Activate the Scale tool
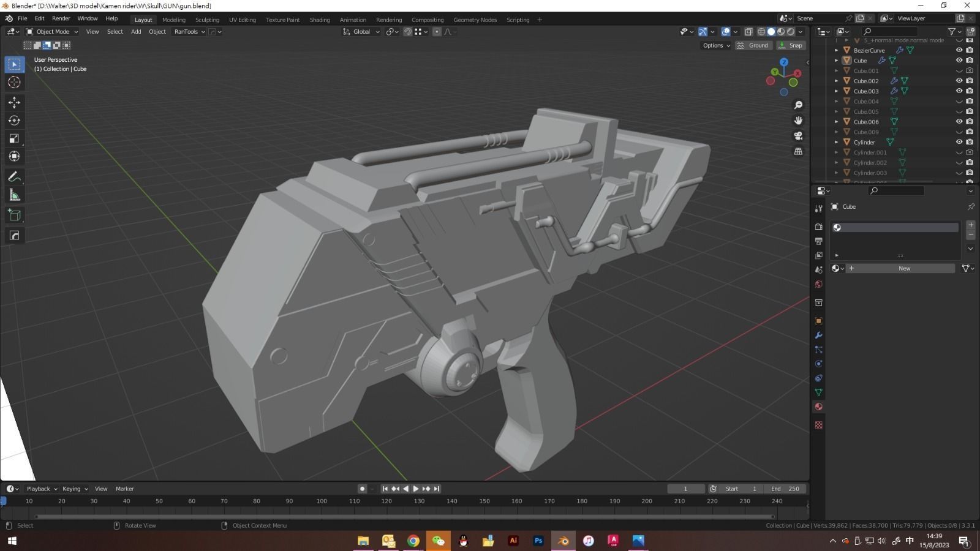This screenshot has height=551, width=980. [14, 139]
